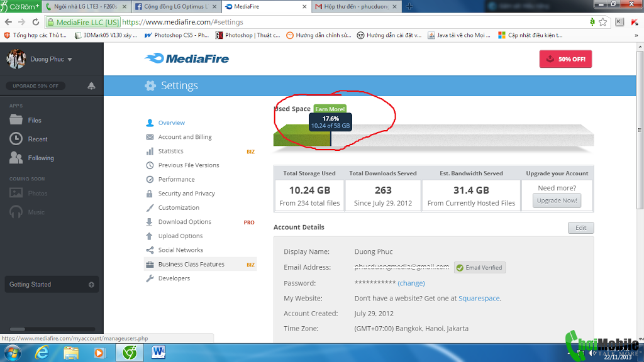Screen dimensions: 644x362
Task: Click the password (change) link
Action: [x=411, y=283]
